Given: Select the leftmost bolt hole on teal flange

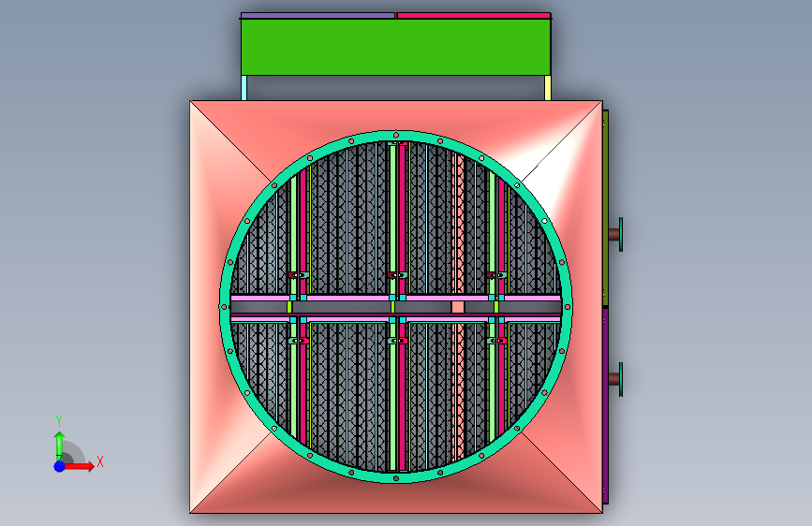Looking at the screenshot, I should pos(224,307).
